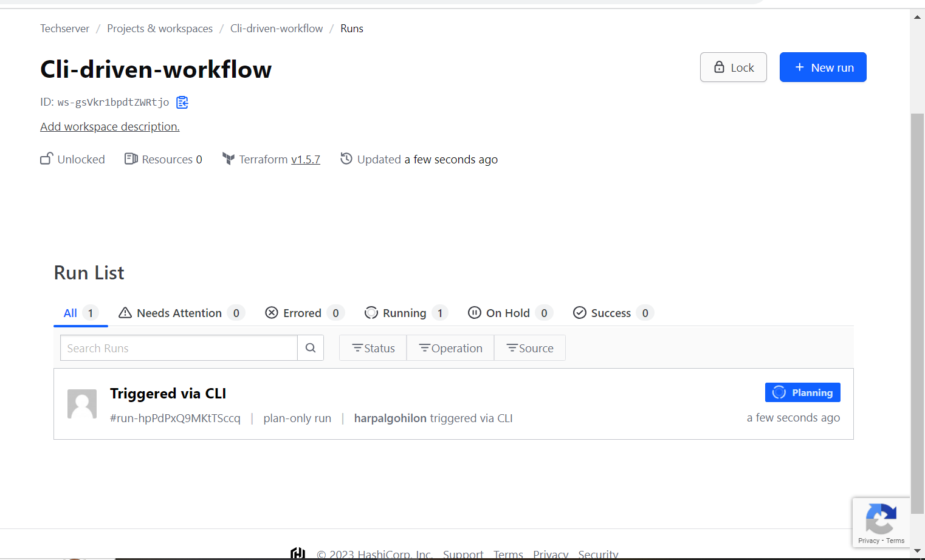Click reCAPTCHA Privacy link
Screen dimensions: 925x560
(868, 541)
